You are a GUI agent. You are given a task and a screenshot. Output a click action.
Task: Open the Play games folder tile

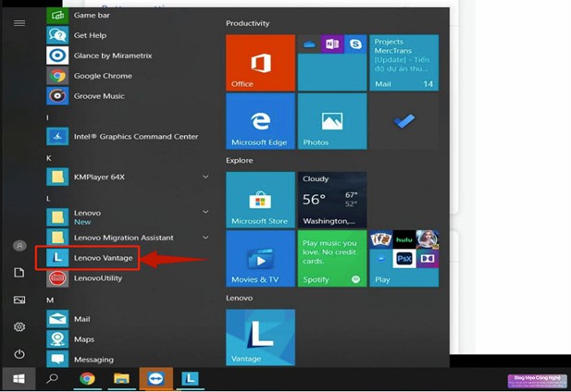(403, 259)
